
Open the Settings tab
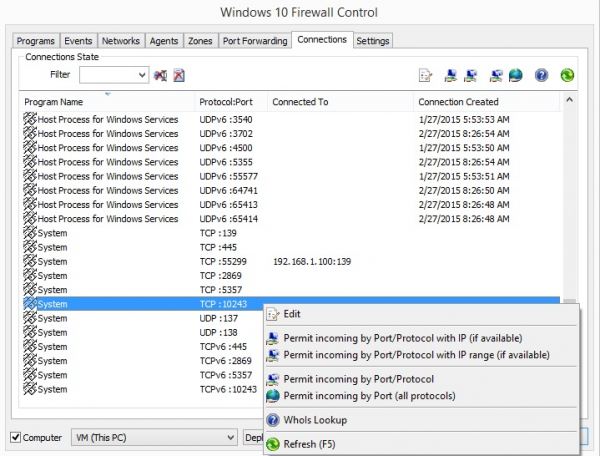(x=373, y=41)
